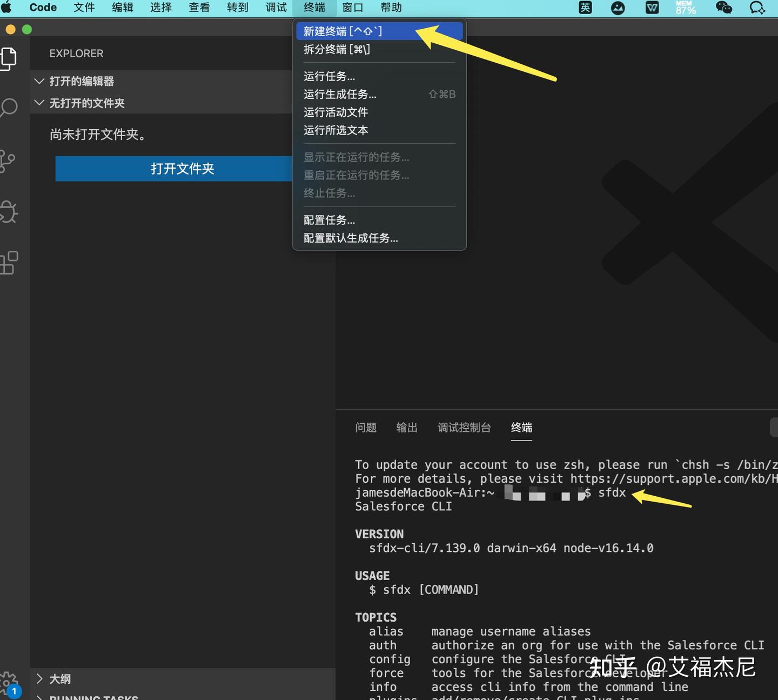Click the MEM 87% memory indicator

point(685,8)
